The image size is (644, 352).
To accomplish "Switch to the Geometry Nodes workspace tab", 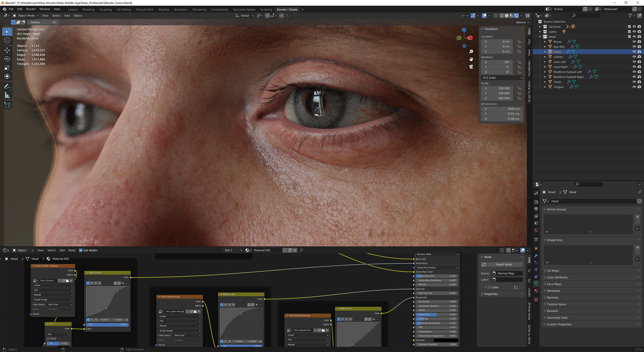I will tap(244, 10).
